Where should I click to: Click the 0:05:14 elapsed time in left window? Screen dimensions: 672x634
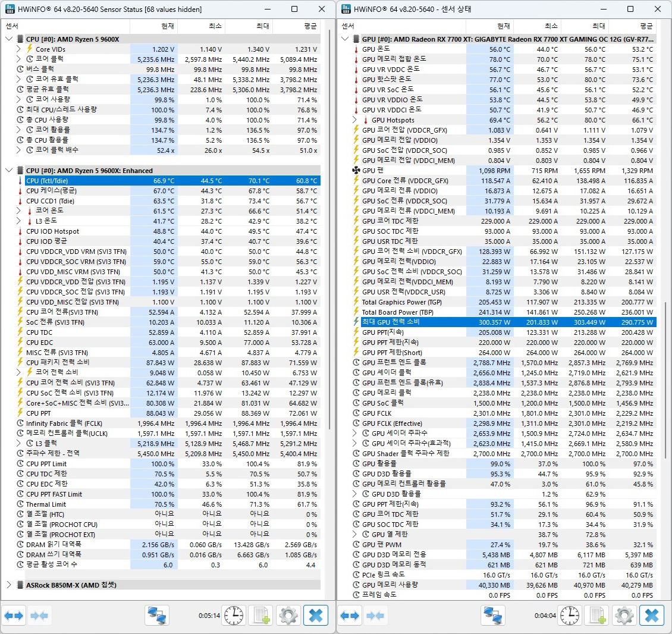coord(209,616)
